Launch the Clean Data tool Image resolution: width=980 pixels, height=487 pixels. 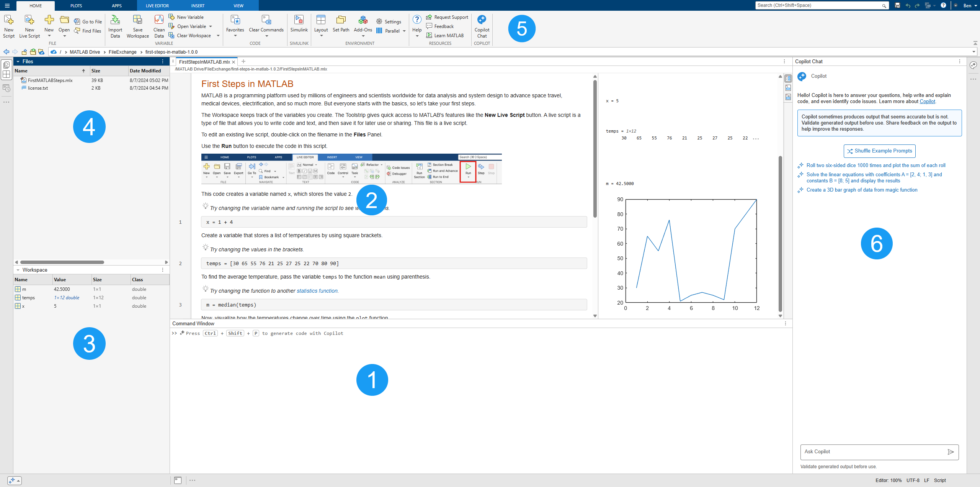(159, 26)
